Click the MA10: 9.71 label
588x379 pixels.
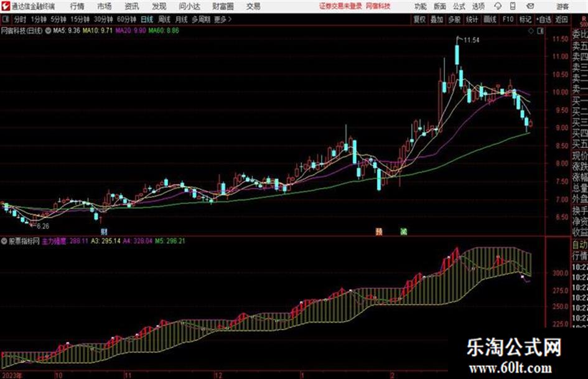click(x=98, y=30)
